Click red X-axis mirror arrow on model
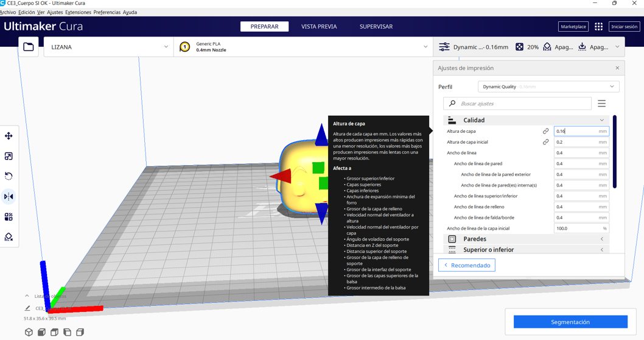The width and height of the screenshot is (644, 340). click(x=281, y=176)
